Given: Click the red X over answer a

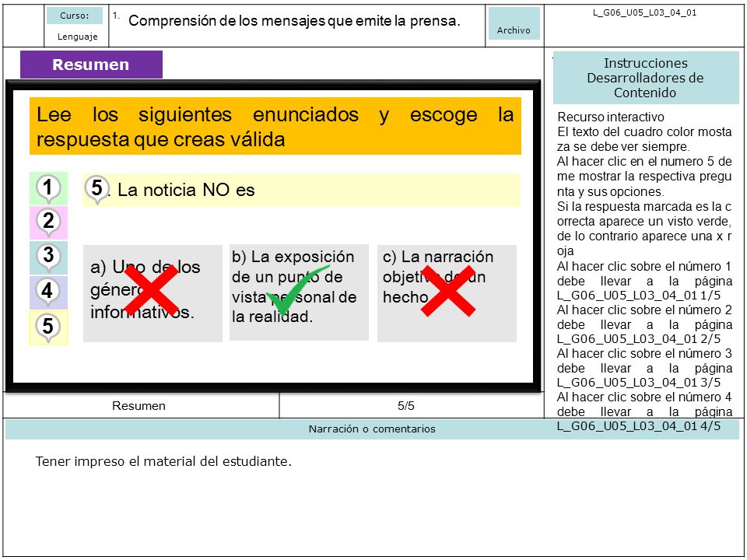Looking at the screenshot, I should pyautogui.click(x=152, y=290).
